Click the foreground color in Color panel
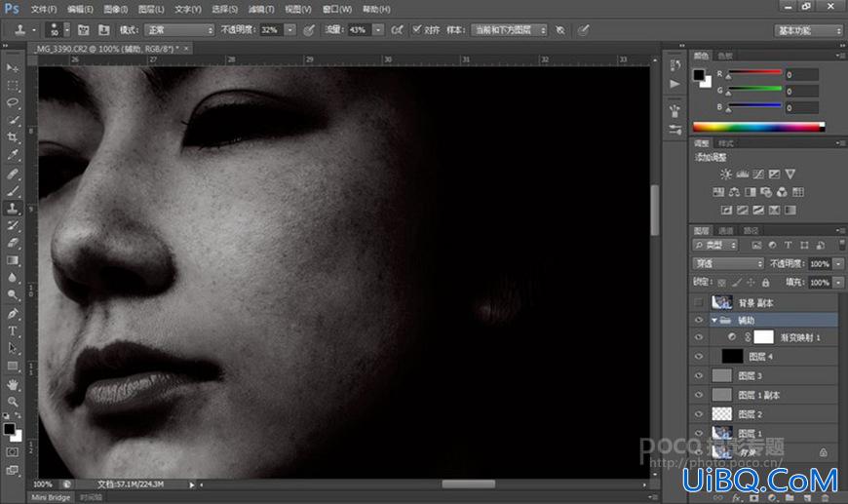 pyautogui.click(x=699, y=75)
